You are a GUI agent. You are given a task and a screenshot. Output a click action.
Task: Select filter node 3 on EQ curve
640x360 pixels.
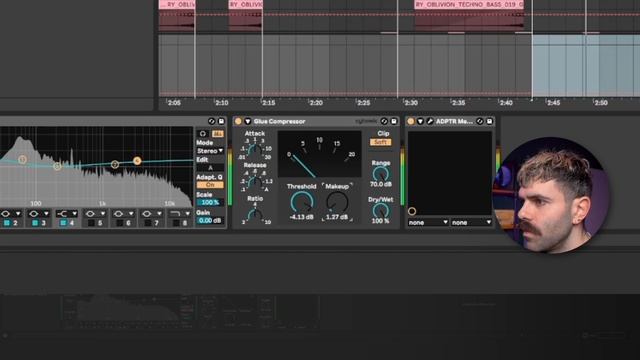57,166
